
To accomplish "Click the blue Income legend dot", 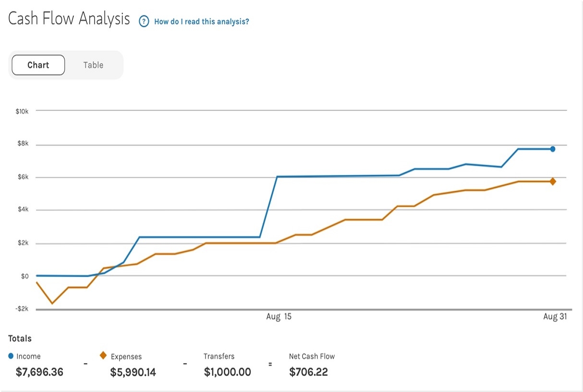I will coord(11,356).
